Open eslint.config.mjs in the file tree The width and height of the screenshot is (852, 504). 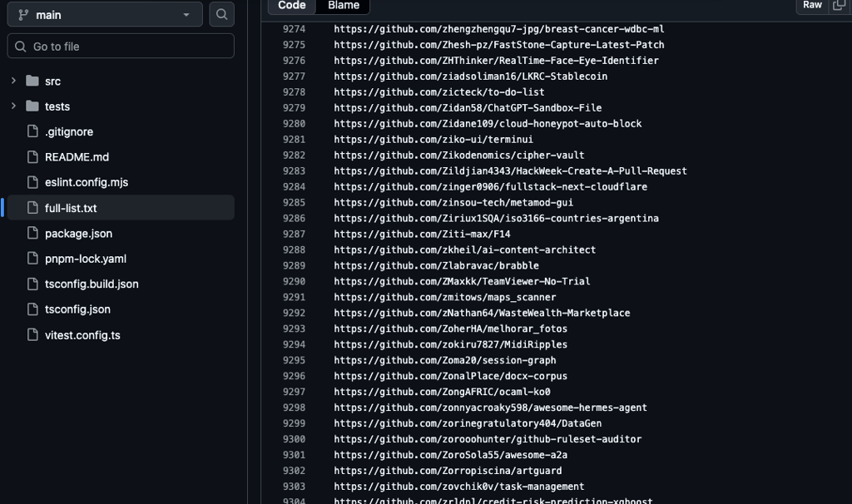tap(87, 182)
